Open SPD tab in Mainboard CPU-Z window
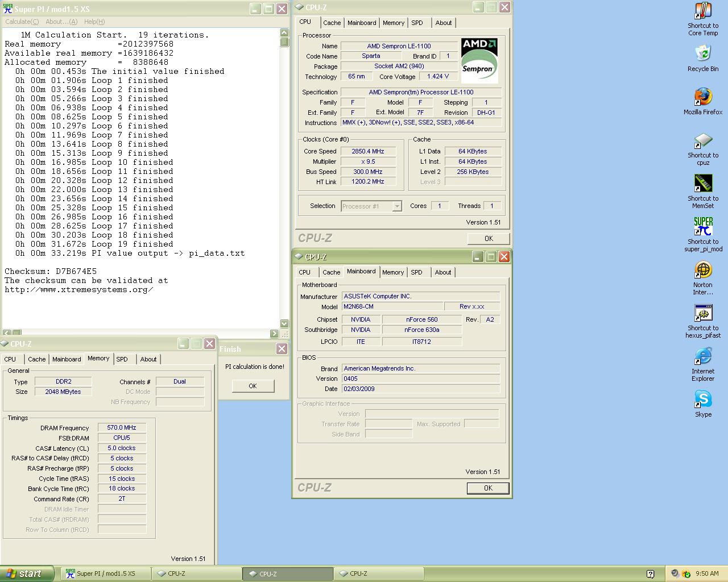The image size is (728, 582). (x=416, y=272)
